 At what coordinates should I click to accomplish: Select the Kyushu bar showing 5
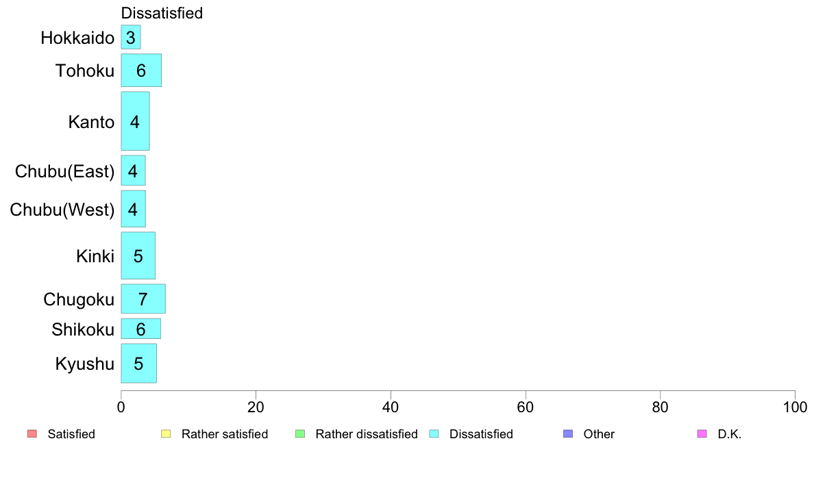pos(139,364)
